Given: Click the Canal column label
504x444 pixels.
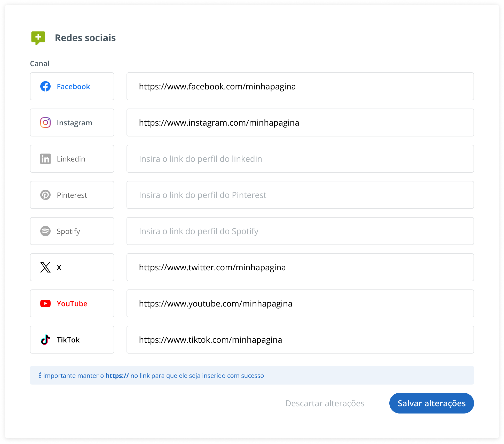Looking at the screenshot, I should click(40, 64).
